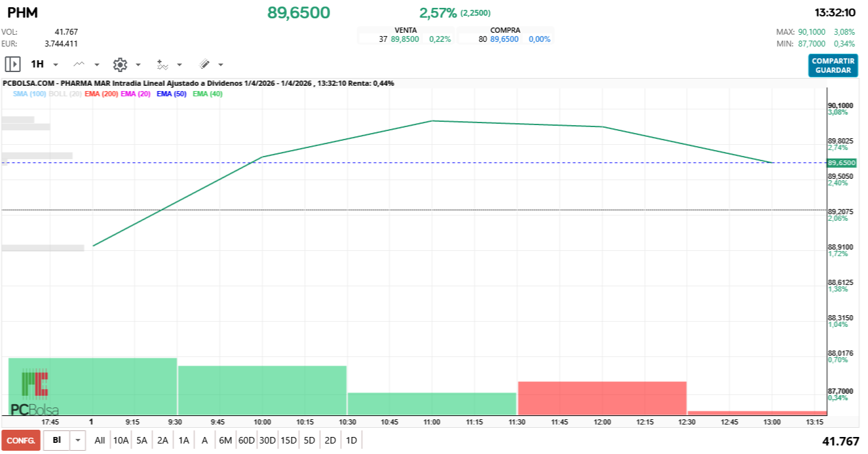868x454 pixels.
Task: Click the 89,6500 current price marker
Action: (842, 162)
